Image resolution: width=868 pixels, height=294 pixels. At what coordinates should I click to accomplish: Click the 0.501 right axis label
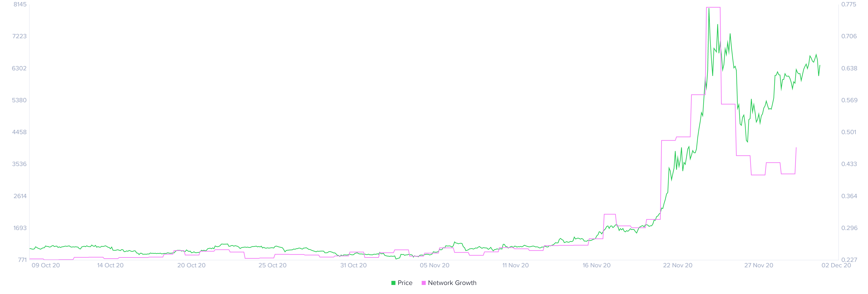point(849,132)
